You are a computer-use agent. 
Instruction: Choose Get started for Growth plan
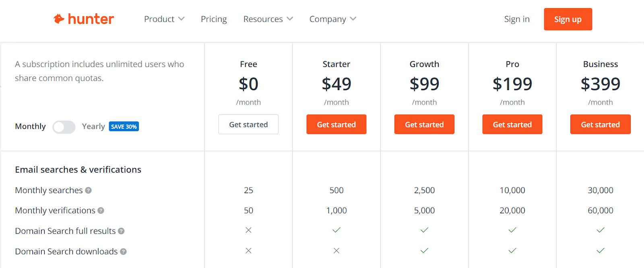click(424, 124)
